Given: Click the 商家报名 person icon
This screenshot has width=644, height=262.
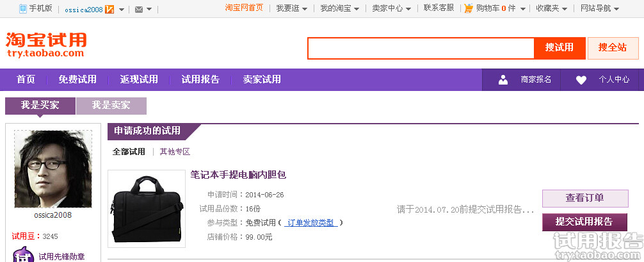Looking at the screenshot, I should click(503, 80).
